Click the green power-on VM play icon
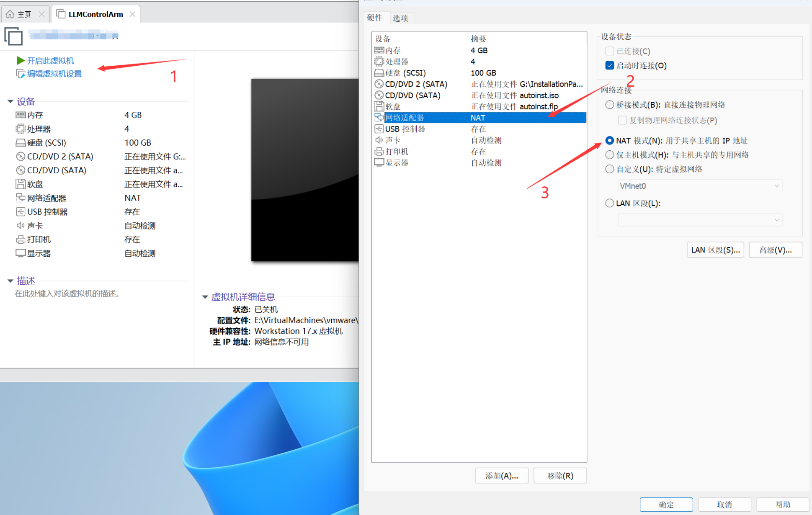 tap(20, 61)
